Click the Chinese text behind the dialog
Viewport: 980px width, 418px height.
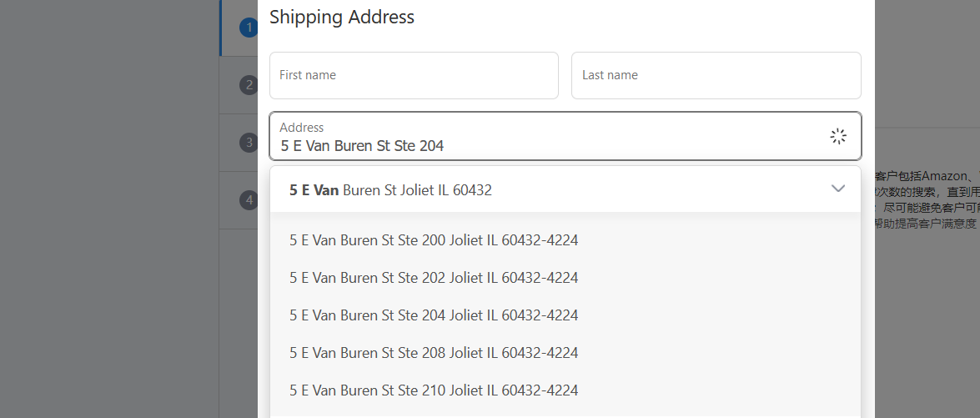point(926,200)
